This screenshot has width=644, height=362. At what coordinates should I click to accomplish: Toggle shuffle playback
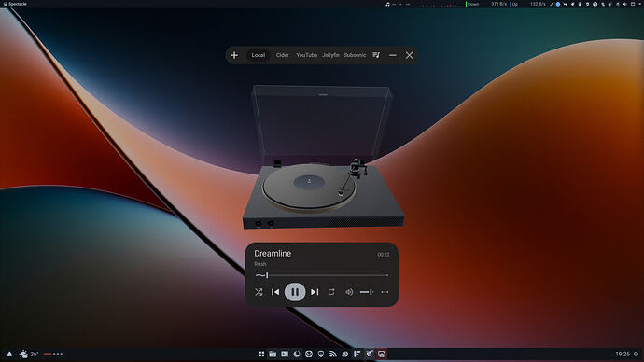pyautogui.click(x=259, y=292)
